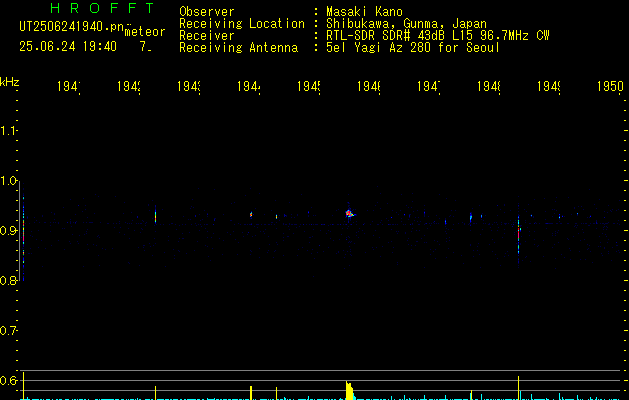Click the bright multicolor meteor echo cluster in the spectrogram
This screenshot has width=629, height=400.
coord(350,213)
